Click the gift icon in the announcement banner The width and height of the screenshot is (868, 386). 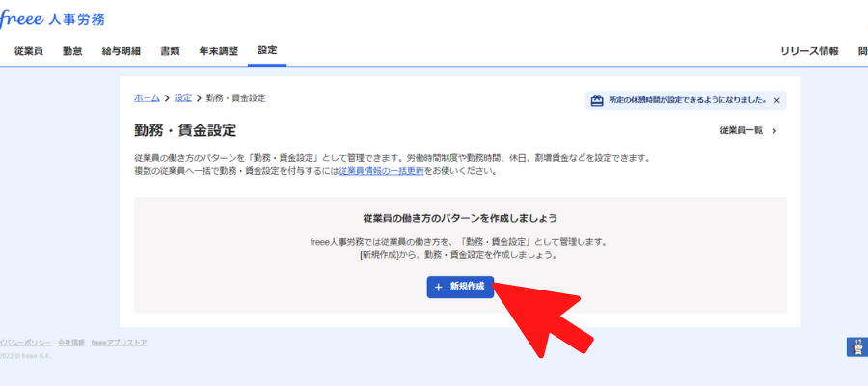pos(597,99)
